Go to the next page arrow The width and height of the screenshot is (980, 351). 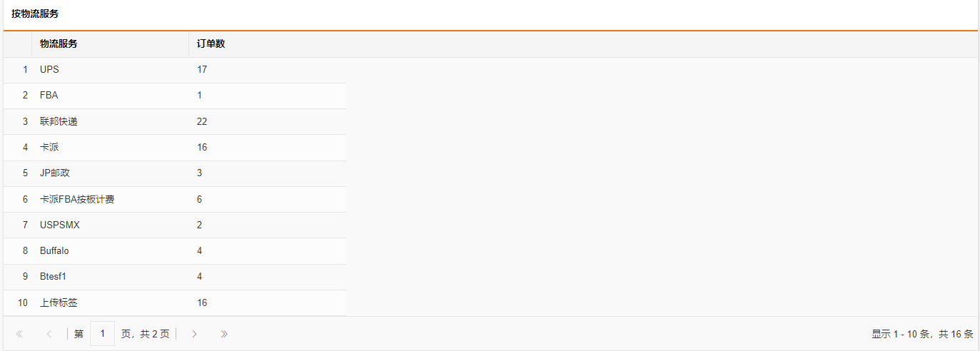194,334
